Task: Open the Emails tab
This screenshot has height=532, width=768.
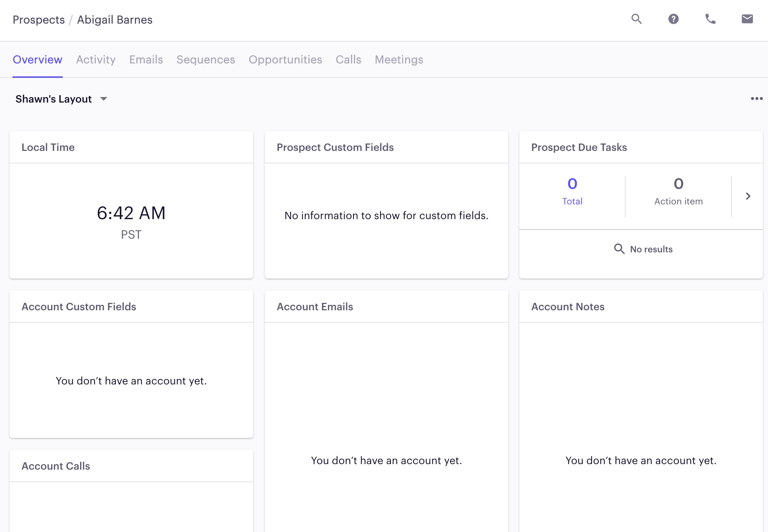Action: tap(146, 59)
